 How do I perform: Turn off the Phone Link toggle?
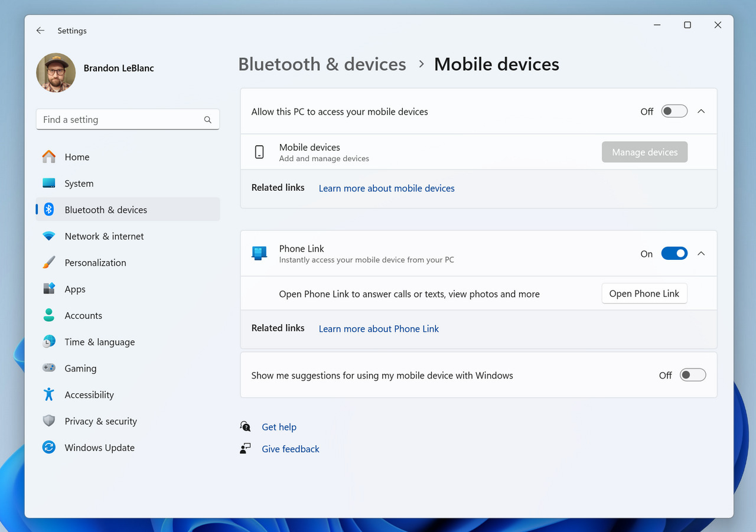pyautogui.click(x=674, y=253)
